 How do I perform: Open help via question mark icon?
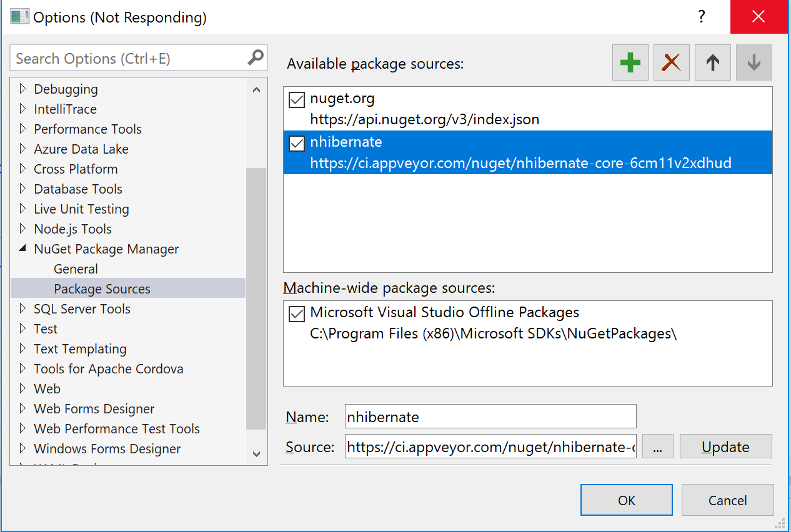coord(702,17)
